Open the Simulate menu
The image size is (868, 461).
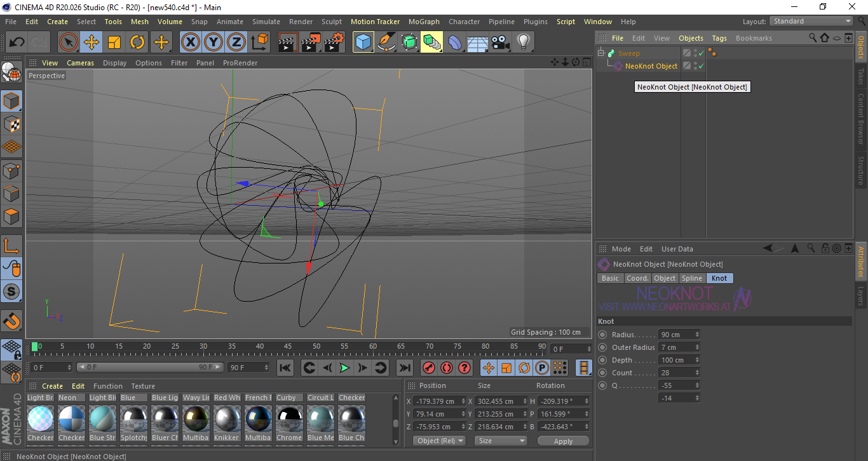point(266,22)
